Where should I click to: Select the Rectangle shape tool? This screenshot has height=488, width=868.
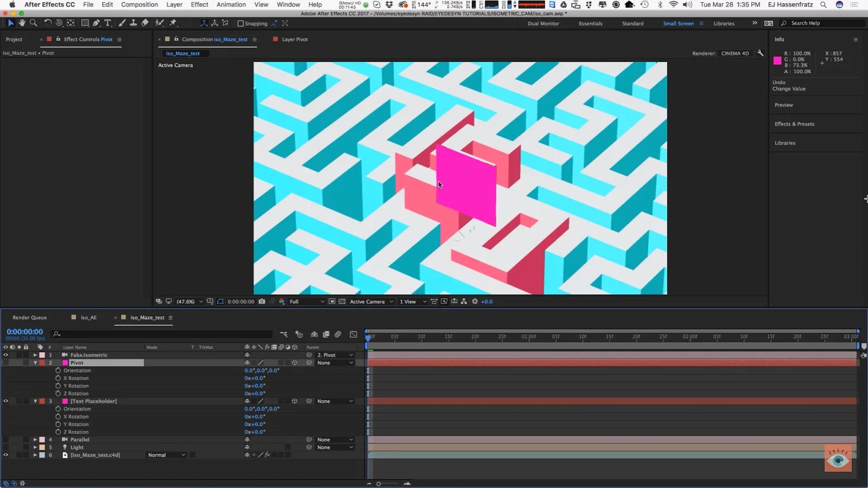coord(85,23)
